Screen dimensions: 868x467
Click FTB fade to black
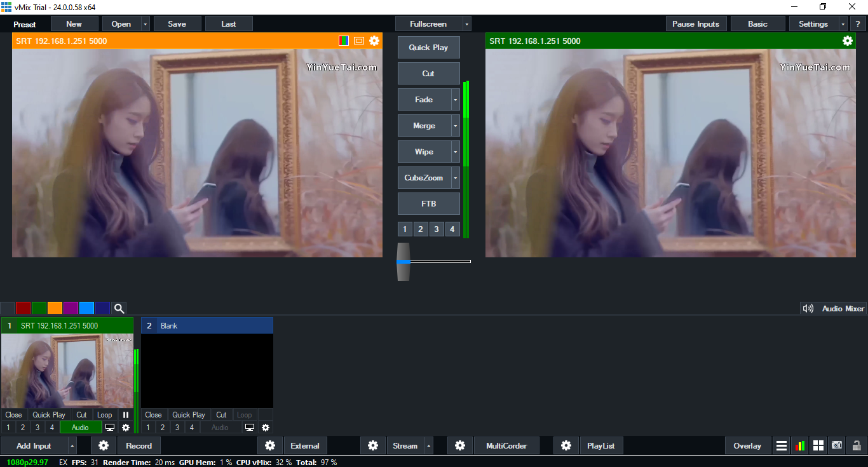coord(428,204)
